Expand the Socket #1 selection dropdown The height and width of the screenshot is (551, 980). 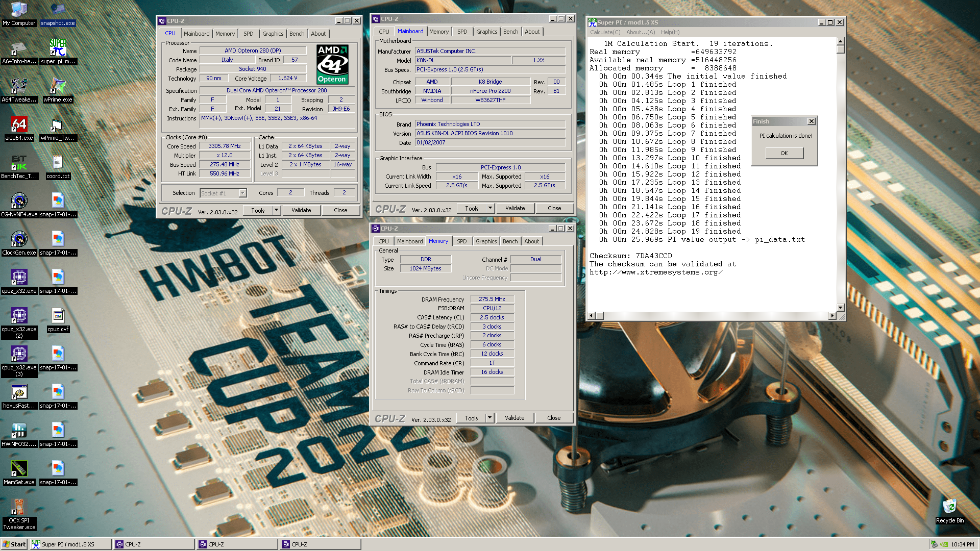coord(243,193)
